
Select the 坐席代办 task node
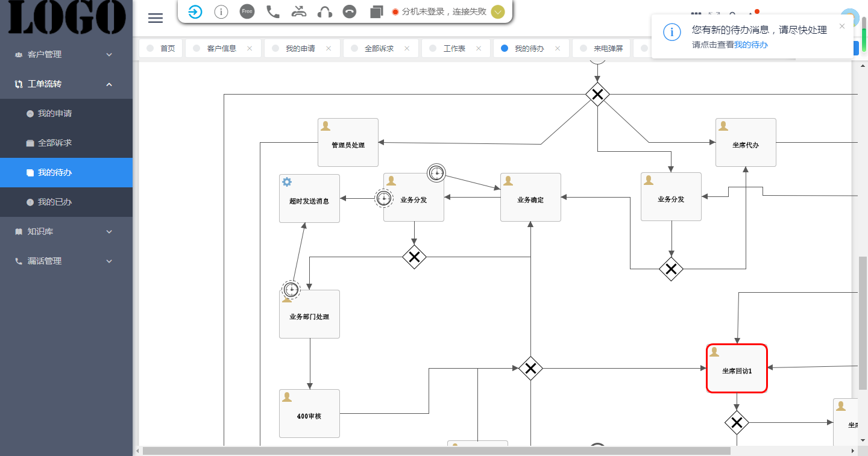[x=746, y=143]
